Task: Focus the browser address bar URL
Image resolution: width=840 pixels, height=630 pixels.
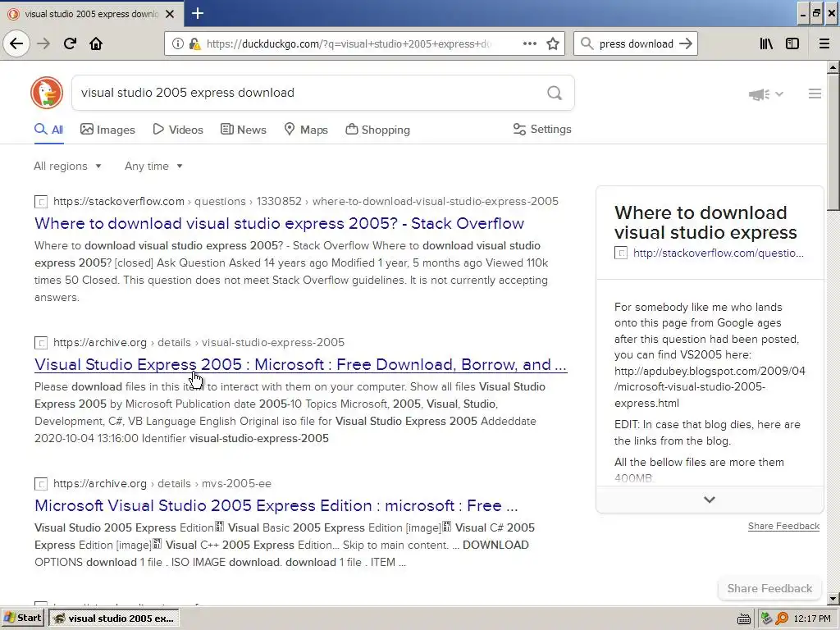Action: click(x=348, y=44)
